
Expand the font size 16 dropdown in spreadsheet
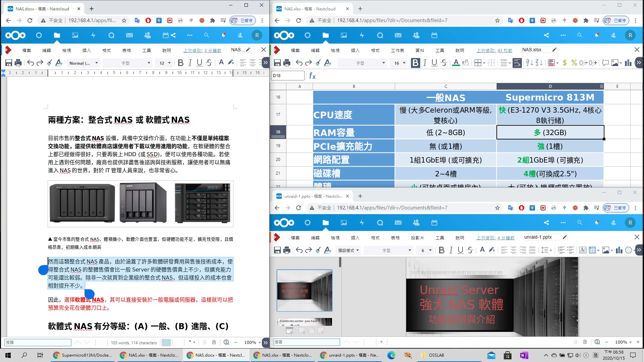tap(404, 63)
